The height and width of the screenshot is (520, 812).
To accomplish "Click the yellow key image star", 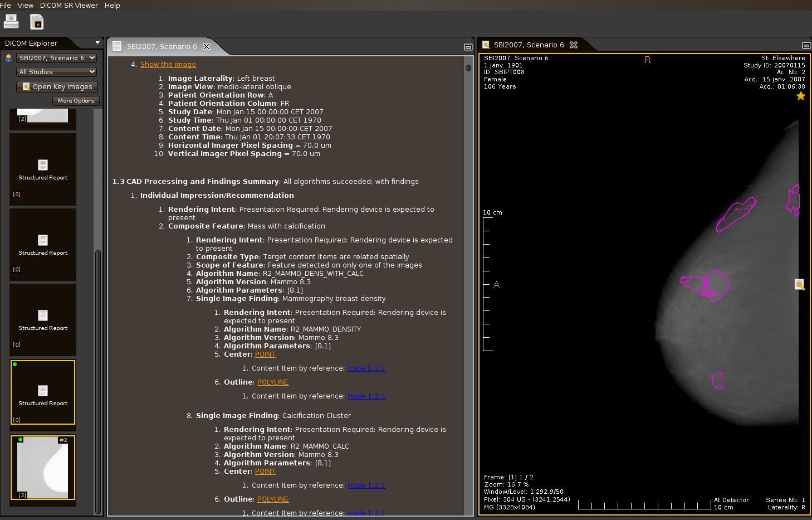I will [800, 96].
